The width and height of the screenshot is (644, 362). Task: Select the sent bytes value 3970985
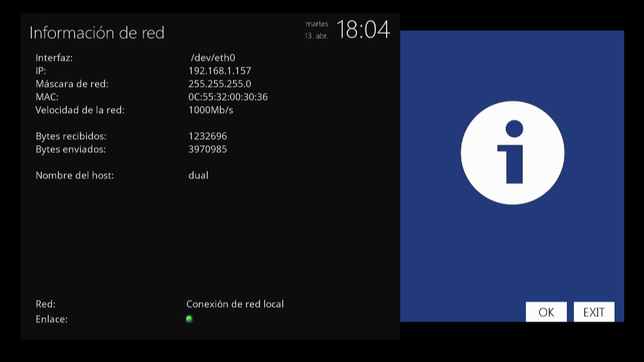coord(208,149)
